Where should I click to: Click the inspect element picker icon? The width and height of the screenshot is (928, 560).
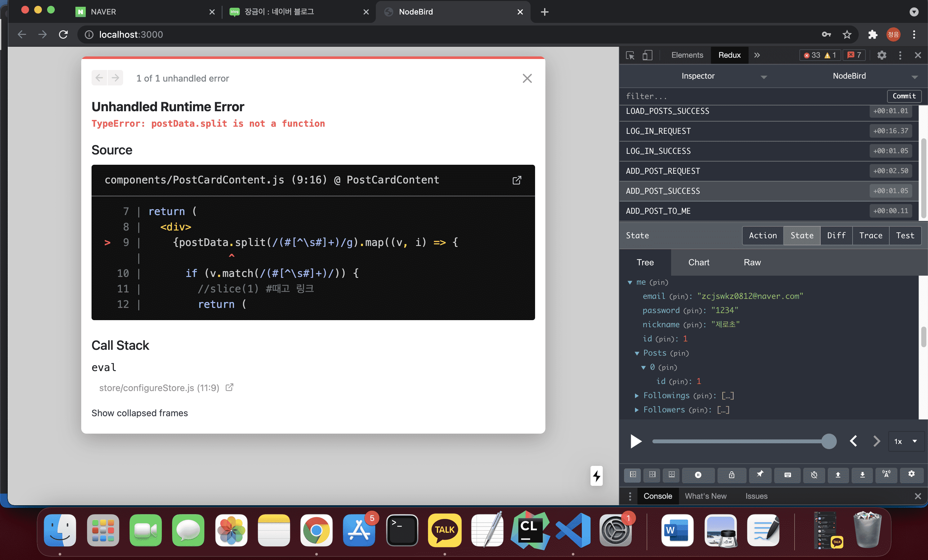pyautogui.click(x=630, y=55)
